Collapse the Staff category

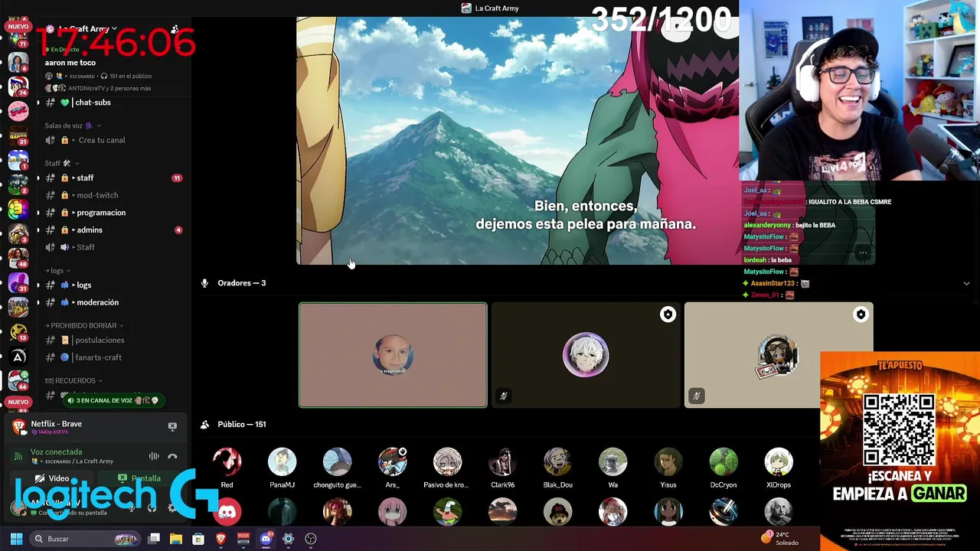point(61,163)
